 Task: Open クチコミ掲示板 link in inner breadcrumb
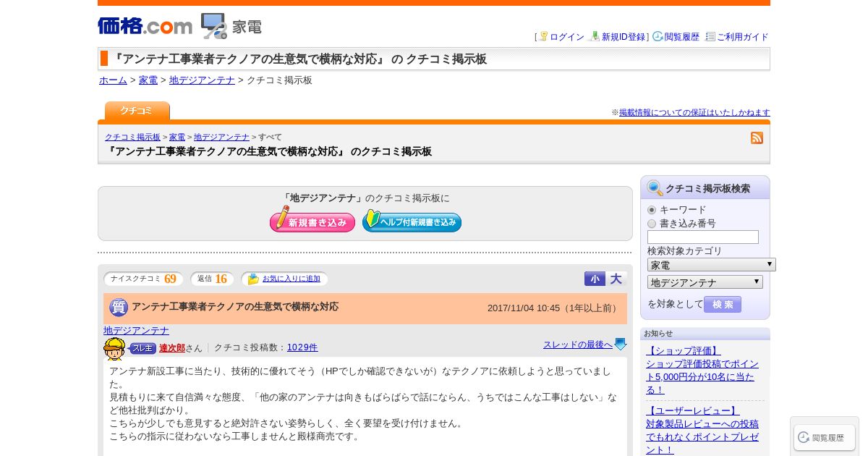(132, 137)
